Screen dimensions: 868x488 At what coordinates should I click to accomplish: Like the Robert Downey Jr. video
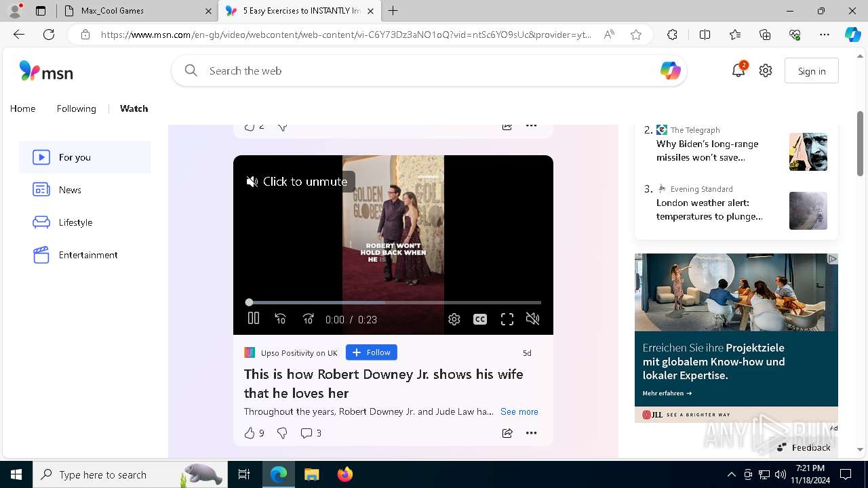pos(254,433)
